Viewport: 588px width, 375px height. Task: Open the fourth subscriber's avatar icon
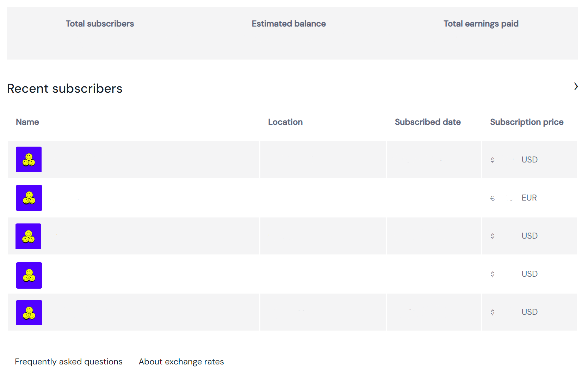click(29, 275)
